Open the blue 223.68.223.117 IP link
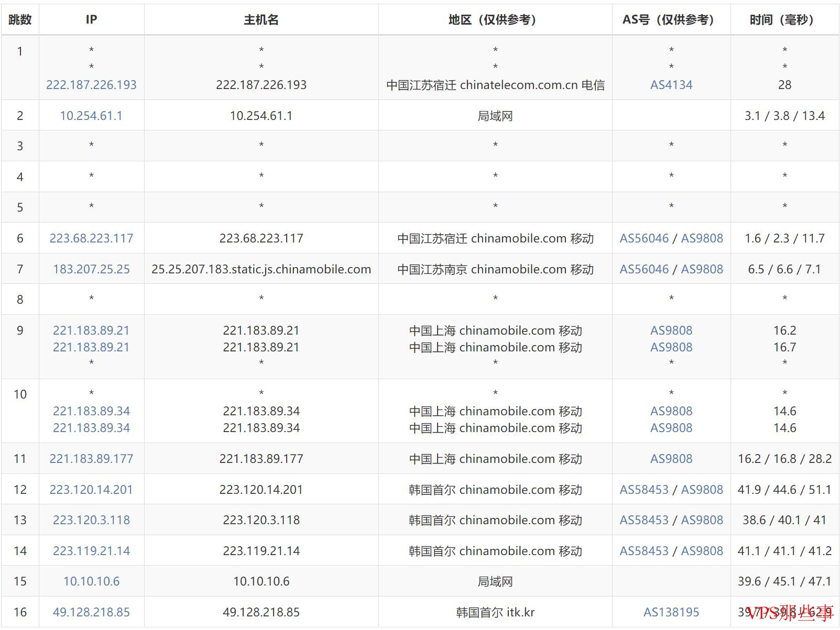The image size is (840, 630). pos(91,238)
